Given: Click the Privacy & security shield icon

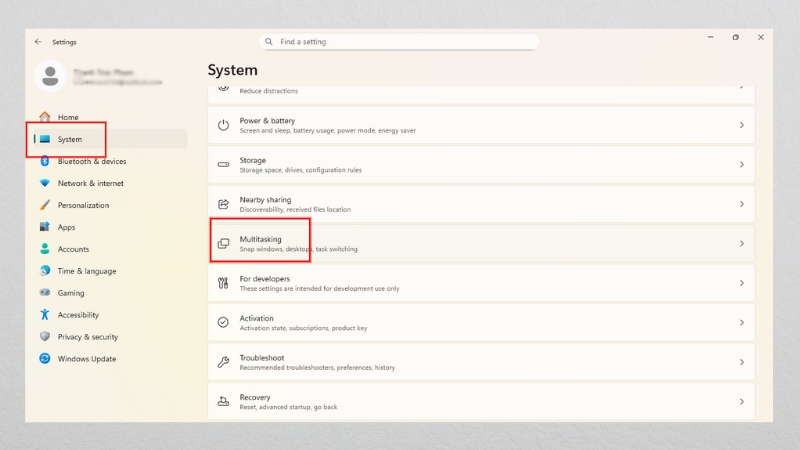Looking at the screenshot, I should [45, 336].
